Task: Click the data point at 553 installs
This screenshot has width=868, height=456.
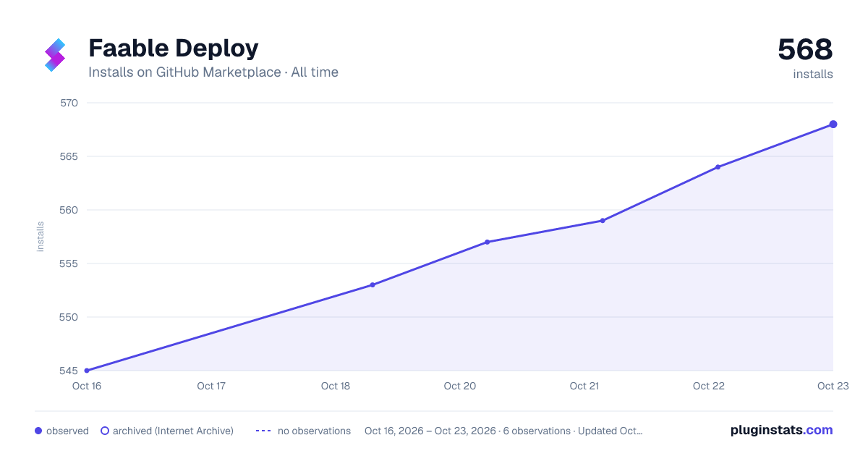Action: [x=373, y=285]
